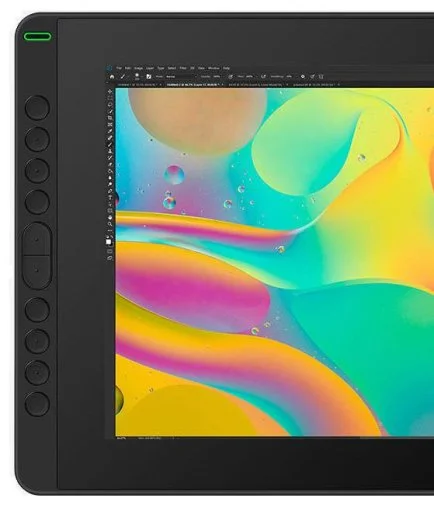Open the Edit menu
Viewport: 434px width, 505px height.
coord(128,68)
